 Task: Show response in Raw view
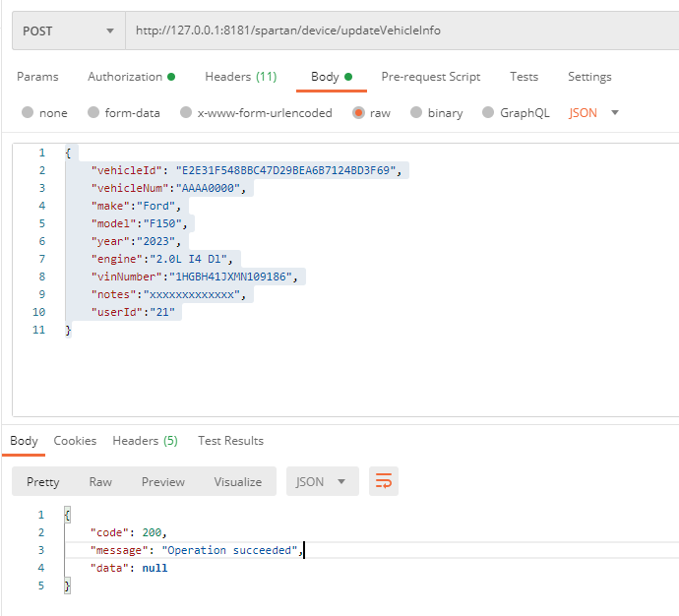coord(100,481)
